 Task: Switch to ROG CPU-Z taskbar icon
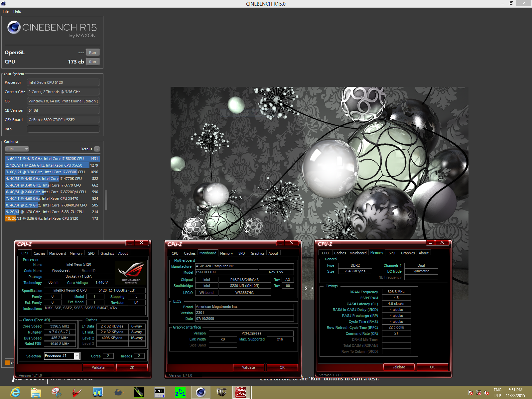click(241, 392)
